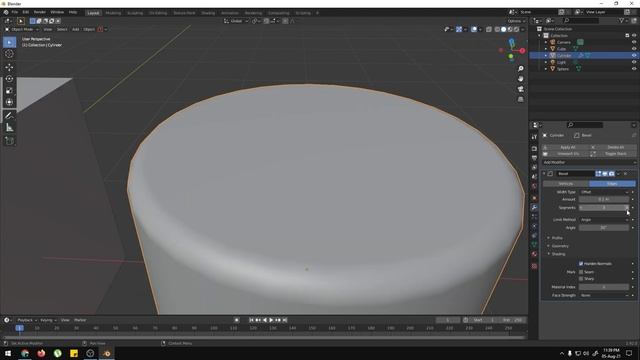This screenshot has width=640, height=360.
Task: Open the Object Data properties tab
Action: point(534,244)
